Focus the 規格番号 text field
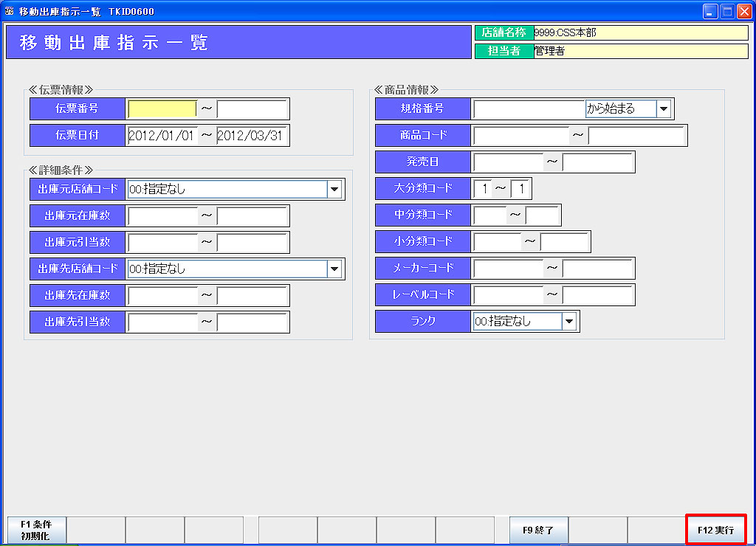Image resolution: width=756 pixels, height=546 pixels. pyautogui.click(x=529, y=109)
